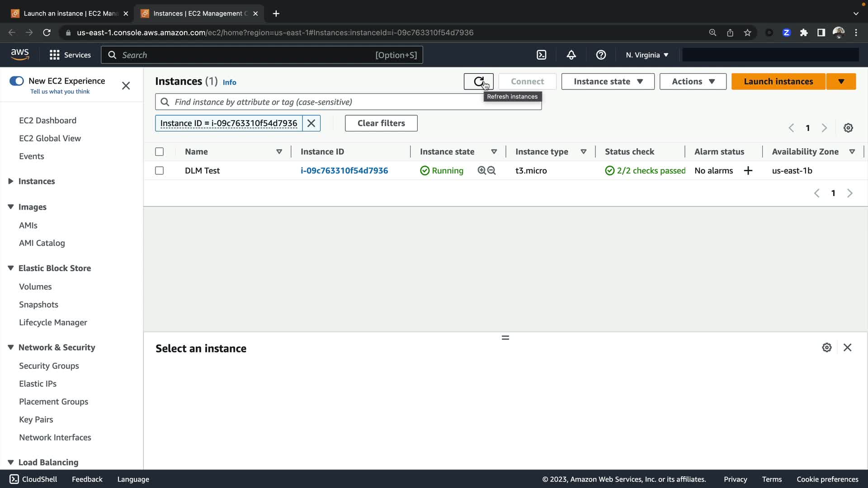This screenshot has height=488, width=868.
Task: Open the notifications bell icon
Action: pos(571,55)
